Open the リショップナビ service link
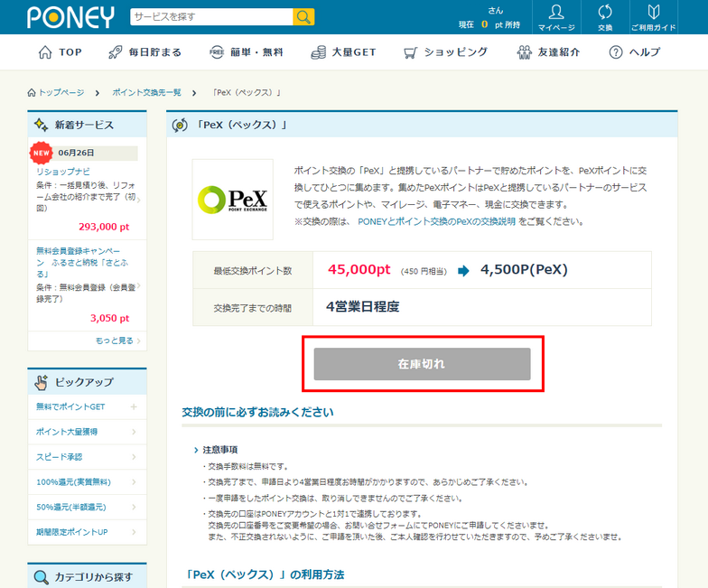708x588 pixels. tap(63, 172)
